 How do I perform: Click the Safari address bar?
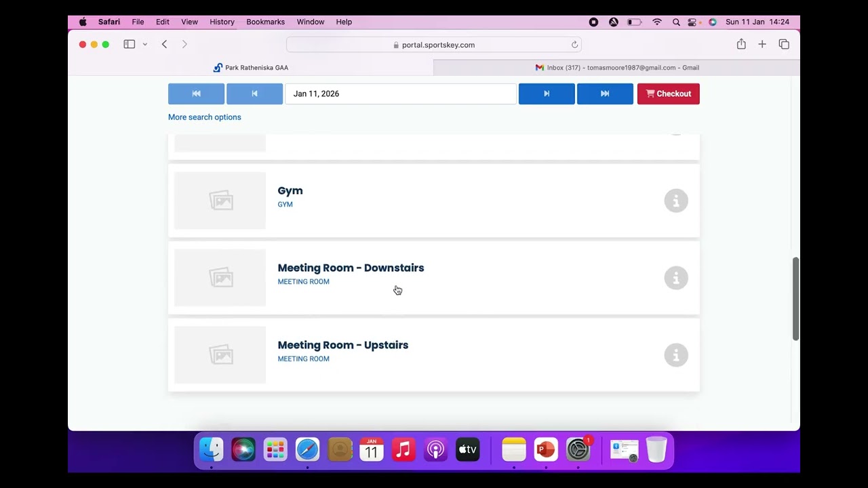(434, 45)
